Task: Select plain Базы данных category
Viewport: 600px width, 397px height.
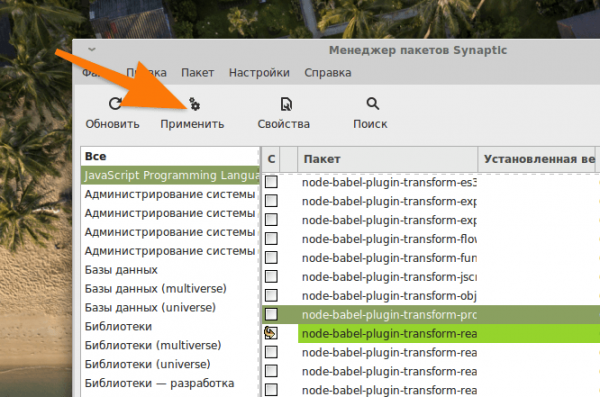Action: 170,270
